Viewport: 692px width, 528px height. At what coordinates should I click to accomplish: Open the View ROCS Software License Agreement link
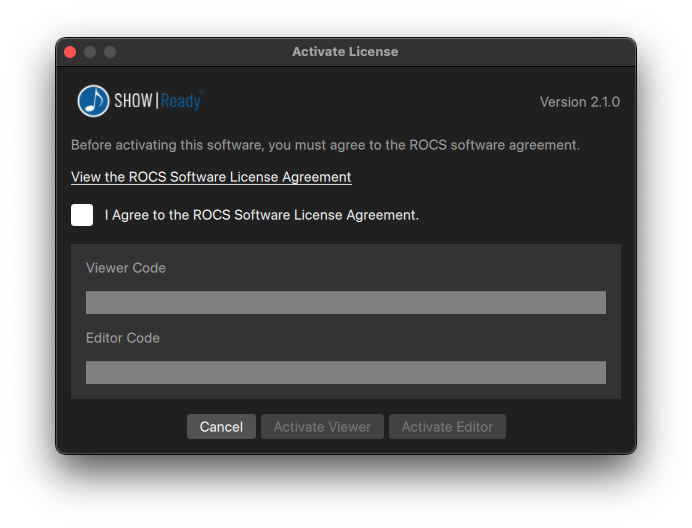(211, 177)
